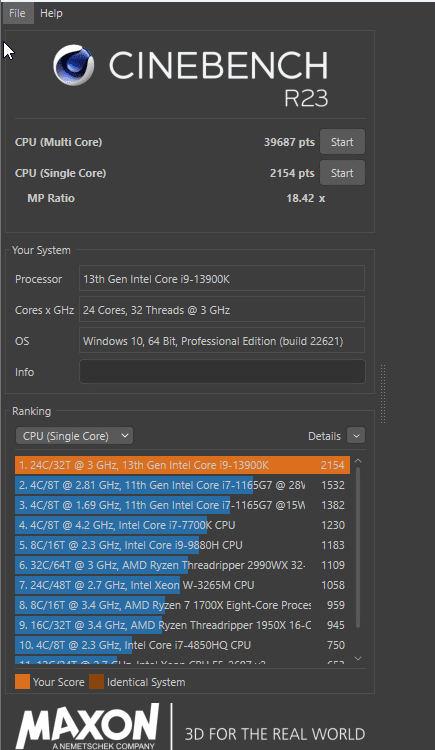Select ranking row 10 Core i7-4850HQ
This screenshot has height=750, width=435.
tap(182, 645)
